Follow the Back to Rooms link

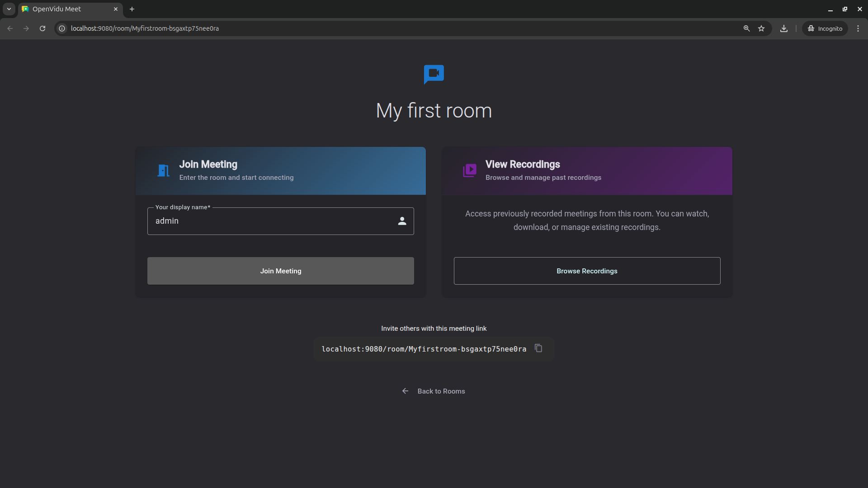click(x=441, y=391)
